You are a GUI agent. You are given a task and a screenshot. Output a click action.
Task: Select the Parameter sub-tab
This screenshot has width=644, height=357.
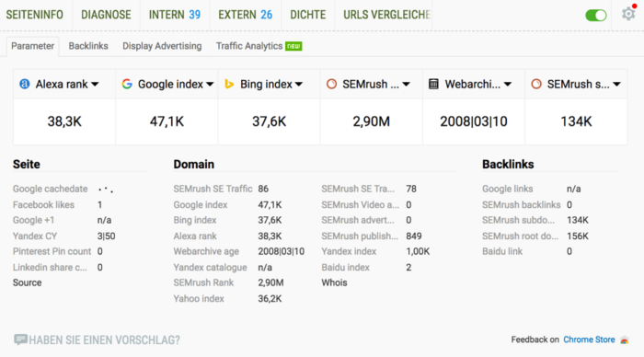tap(32, 46)
